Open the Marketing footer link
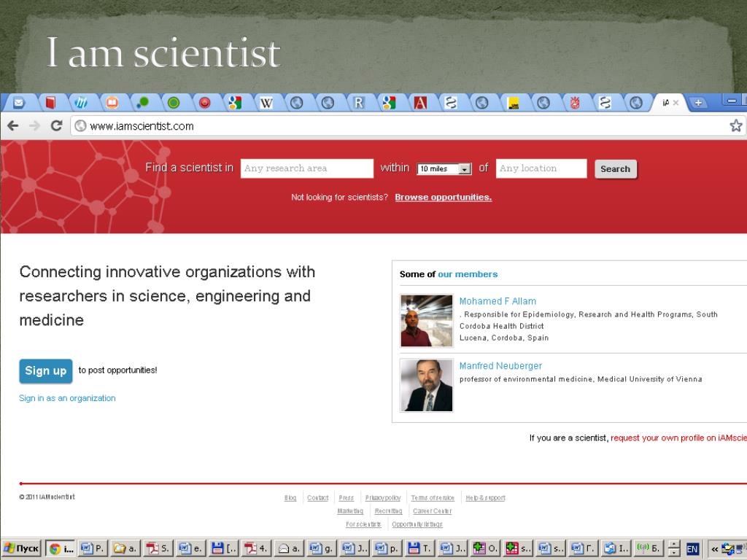This screenshot has width=747, height=560. coord(350,511)
